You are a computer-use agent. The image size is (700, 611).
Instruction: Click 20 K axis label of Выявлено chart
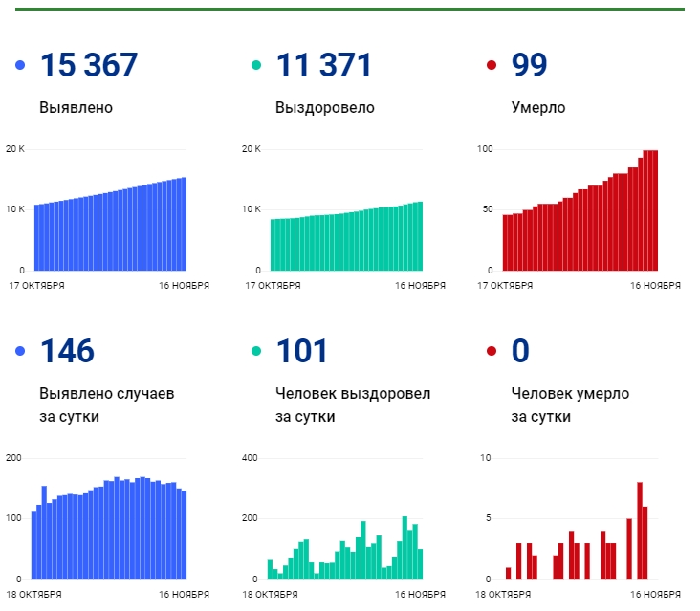(14, 149)
